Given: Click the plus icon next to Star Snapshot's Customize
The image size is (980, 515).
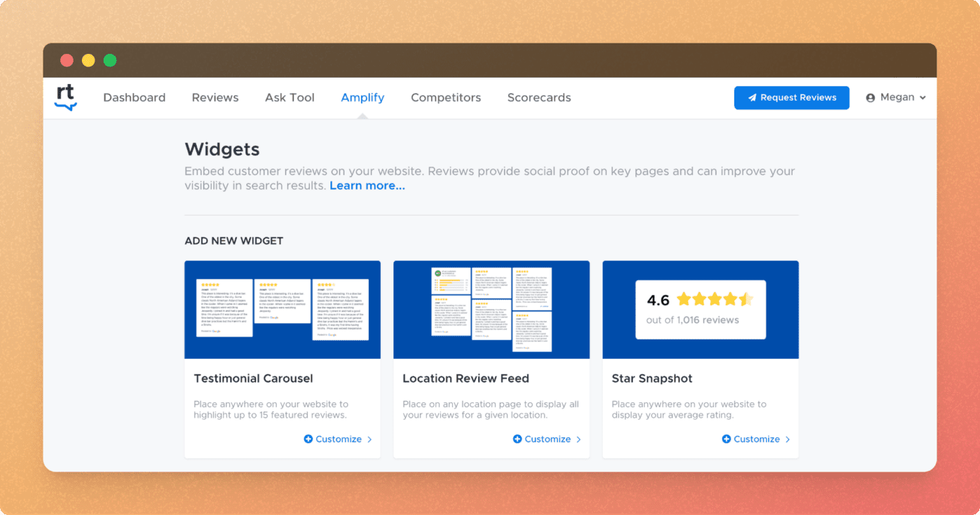Looking at the screenshot, I should pos(727,439).
